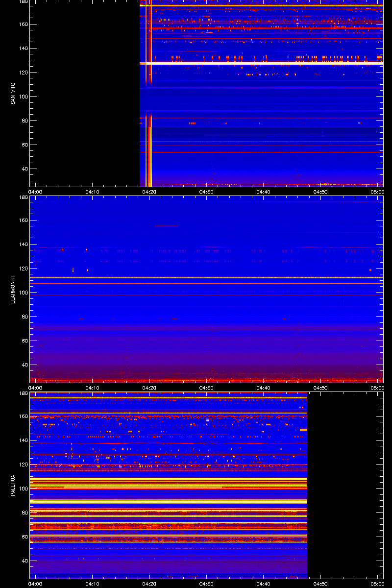Click 04:00 label below Learmonth panel
Viewport: 392px width, 588px height.
point(35,388)
